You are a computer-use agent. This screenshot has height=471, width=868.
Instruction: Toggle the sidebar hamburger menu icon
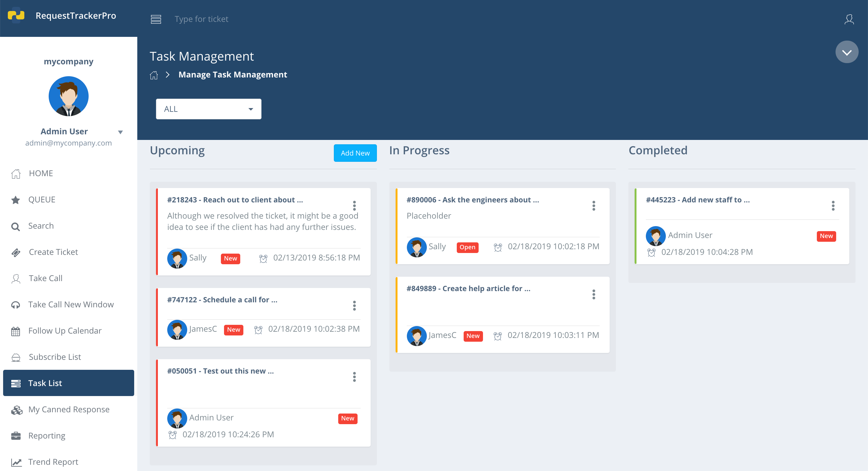tap(156, 19)
